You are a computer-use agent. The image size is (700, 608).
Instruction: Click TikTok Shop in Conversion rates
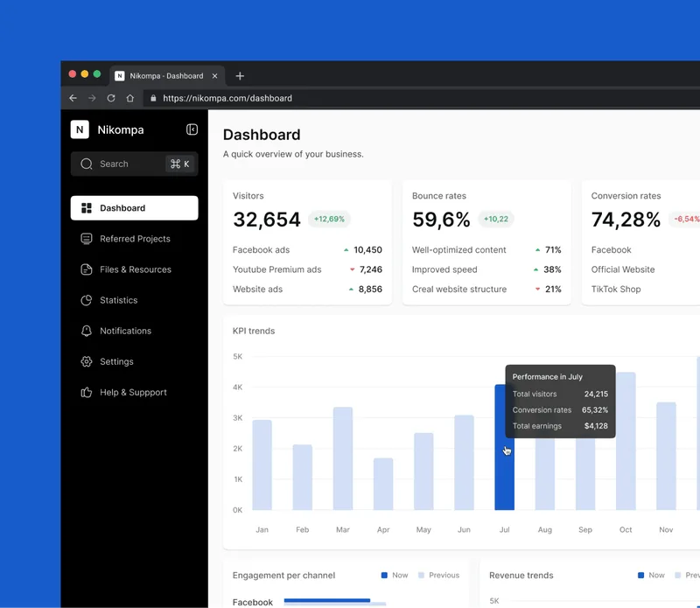point(616,290)
